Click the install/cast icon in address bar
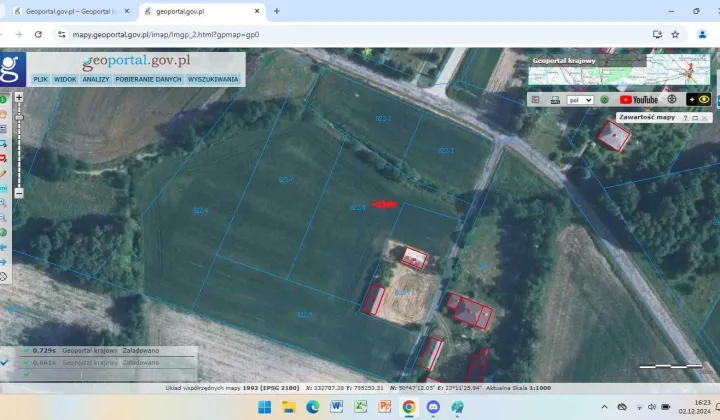Screen dimensions: 720x420 pos(657,34)
